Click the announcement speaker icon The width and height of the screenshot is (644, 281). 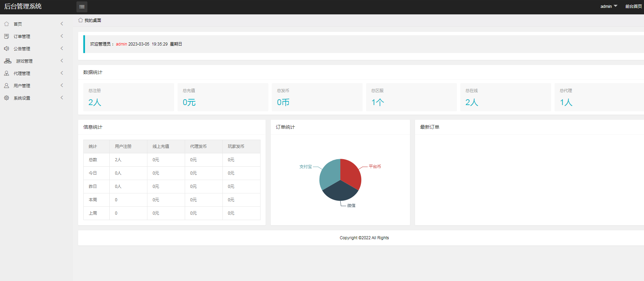coord(7,49)
